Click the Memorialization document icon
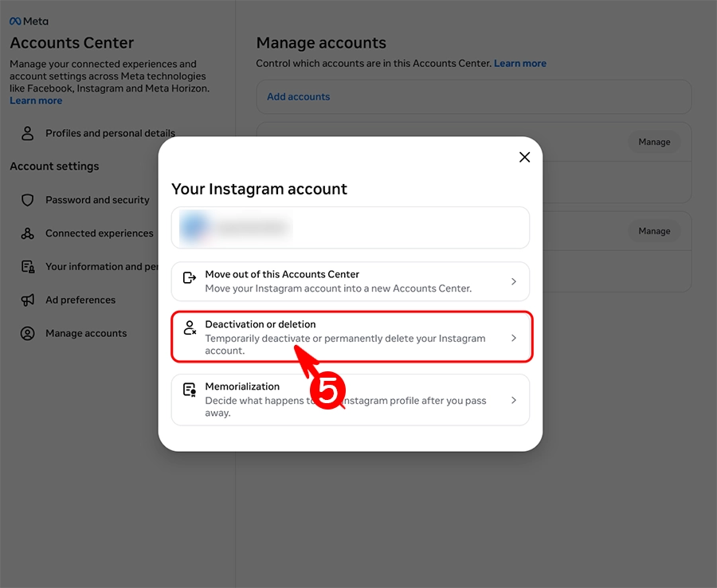Image resolution: width=717 pixels, height=588 pixels. point(190,390)
